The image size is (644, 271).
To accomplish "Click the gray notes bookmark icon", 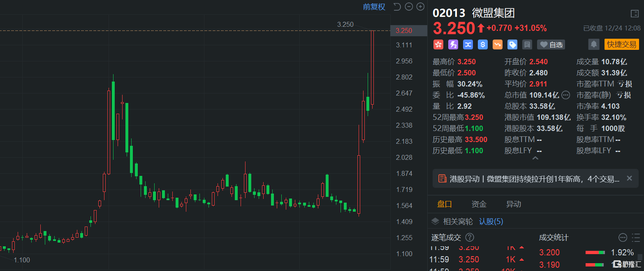I will (x=527, y=44).
